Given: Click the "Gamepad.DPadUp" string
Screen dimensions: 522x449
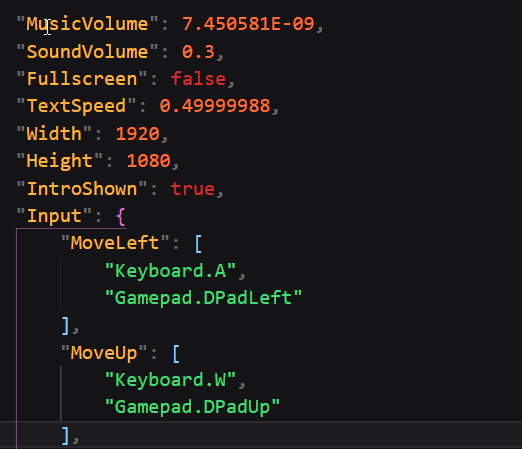Looking at the screenshot, I should [x=192, y=407].
